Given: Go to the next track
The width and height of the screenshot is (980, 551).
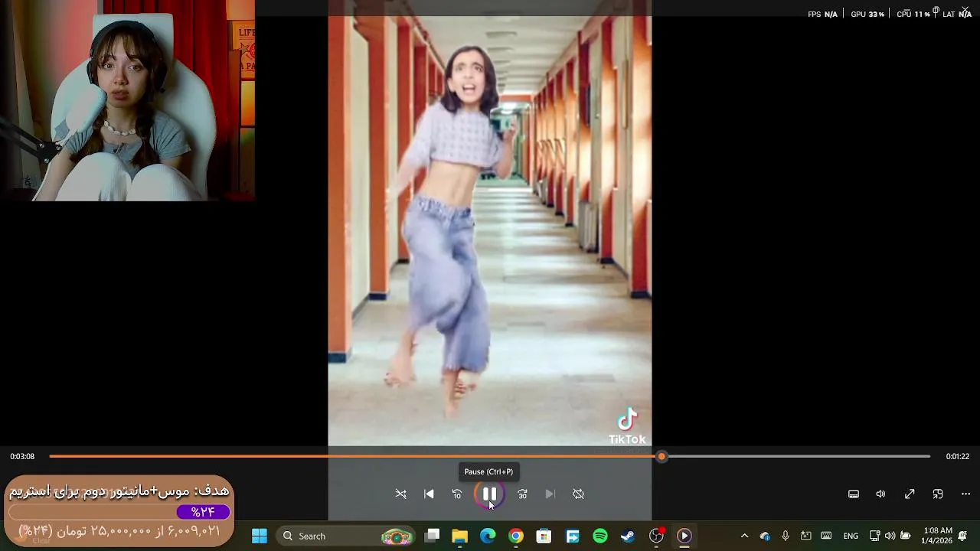Looking at the screenshot, I should click(550, 494).
